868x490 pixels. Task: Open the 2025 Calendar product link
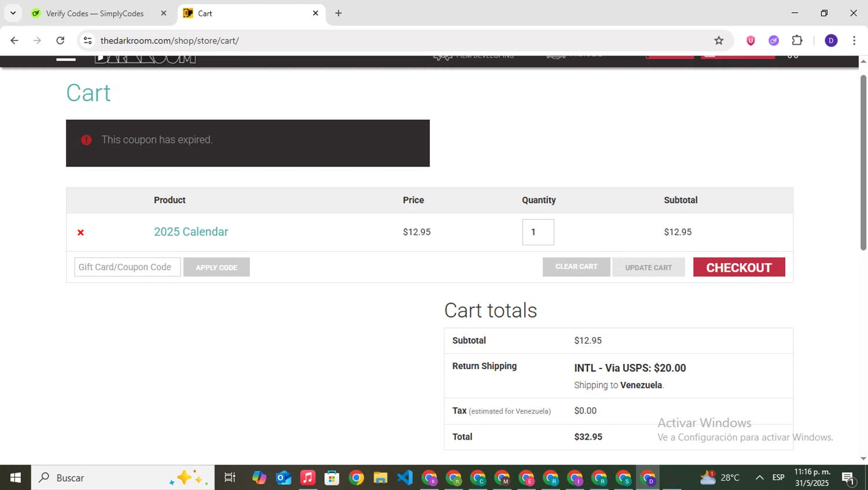pyautogui.click(x=191, y=232)
